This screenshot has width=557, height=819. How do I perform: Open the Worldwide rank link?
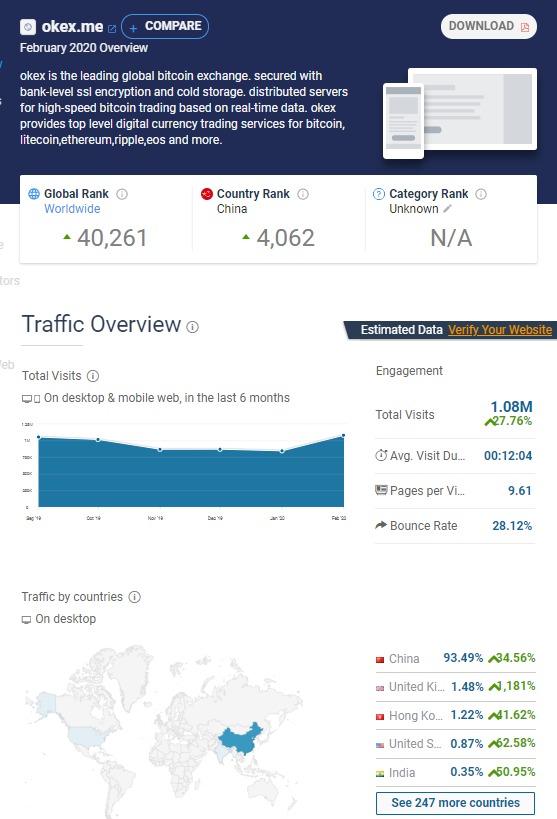(x=72, y=209)
